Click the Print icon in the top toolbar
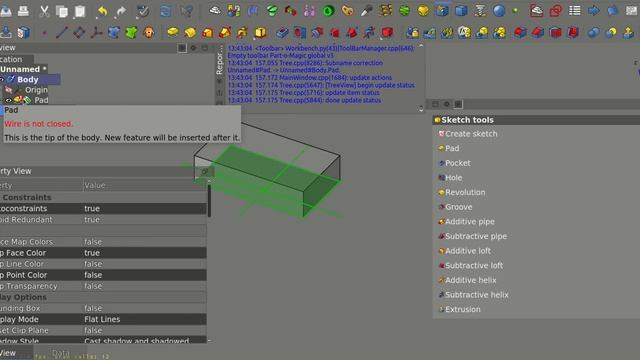Viewport: 640px width, 360px height. (x=23, y=11)
